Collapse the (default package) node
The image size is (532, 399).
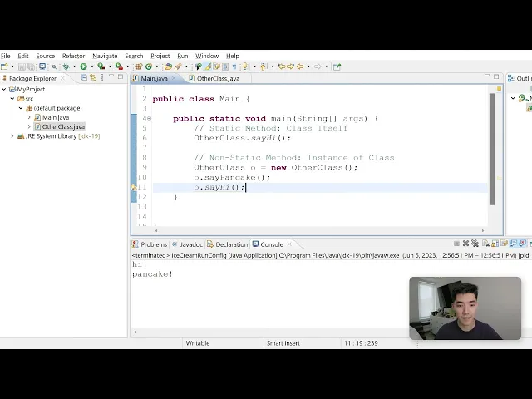pos(21,108)
